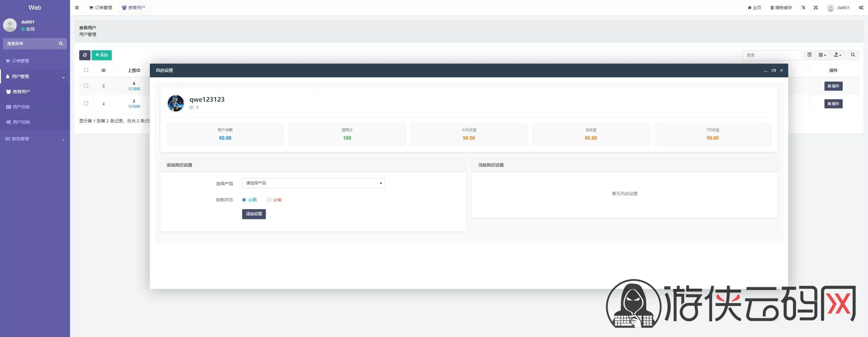Toggle the table card view icon
This screenshot has width=868, height=337.
point(809,55)
